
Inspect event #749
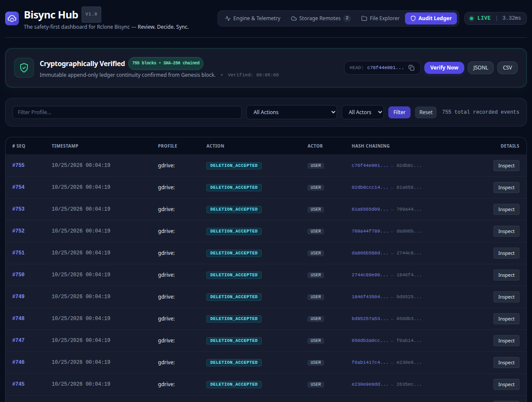click(506, 297)
